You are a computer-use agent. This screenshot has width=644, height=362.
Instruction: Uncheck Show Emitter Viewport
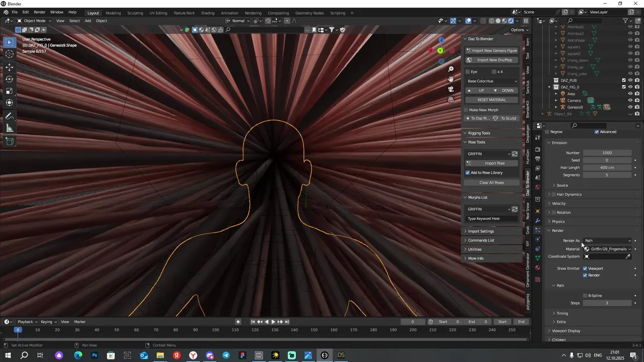585,268
